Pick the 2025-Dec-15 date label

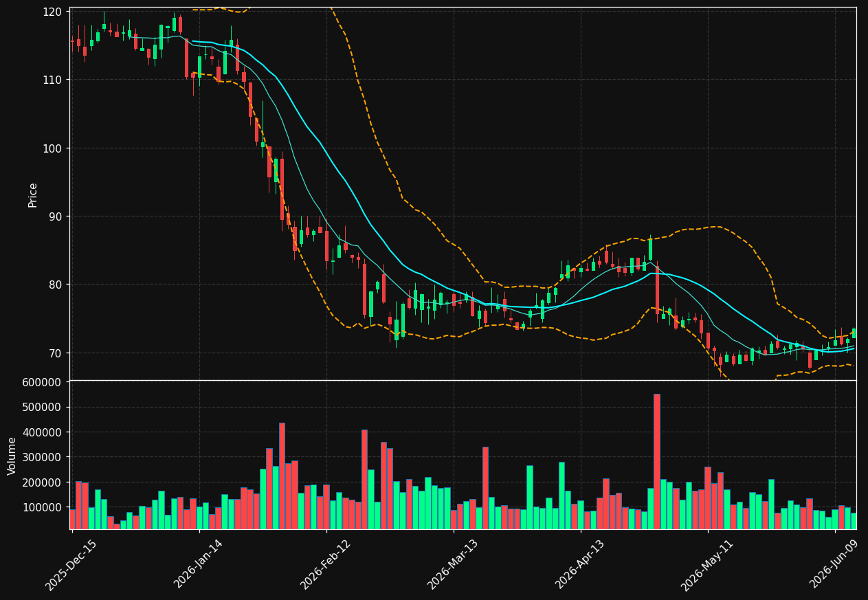tap(71, 564)
